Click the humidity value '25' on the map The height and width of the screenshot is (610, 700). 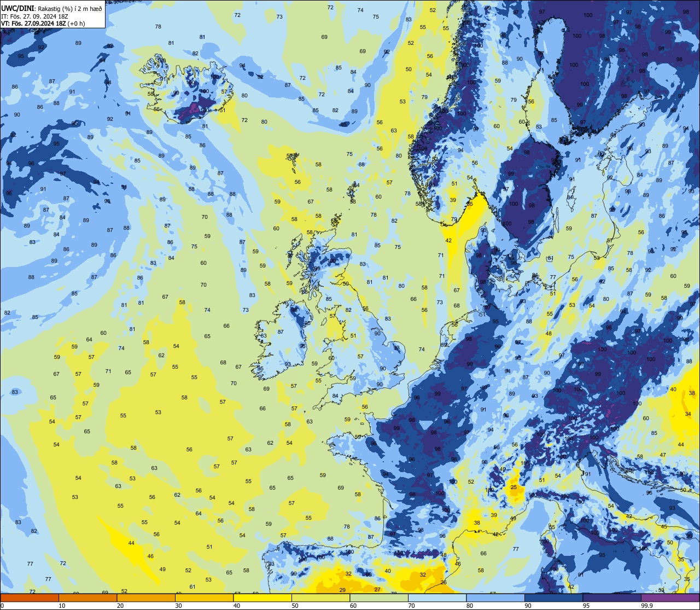pos(514,487)
